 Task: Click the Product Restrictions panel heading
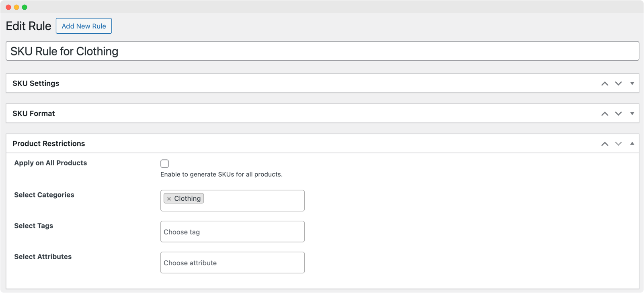(49, 144)
